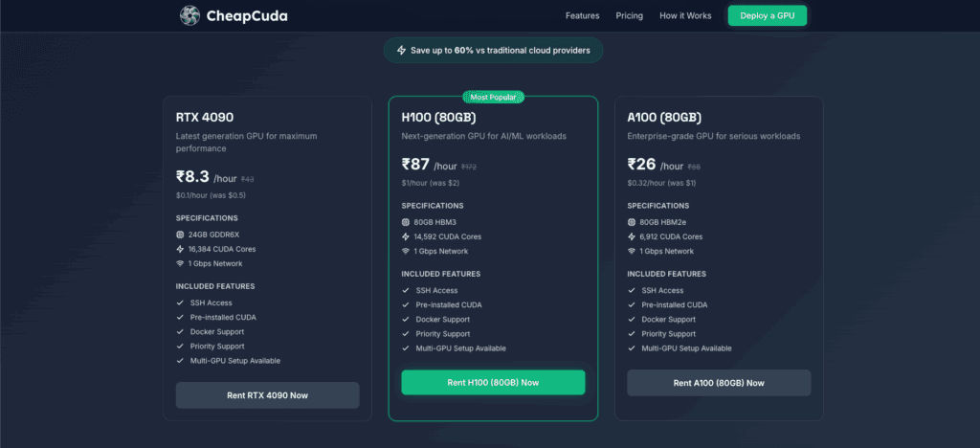The height and width of the screenshot is (448, 980).
Task: Click Wi-Fi icon in A100 card
Action: tap(633, 251)
